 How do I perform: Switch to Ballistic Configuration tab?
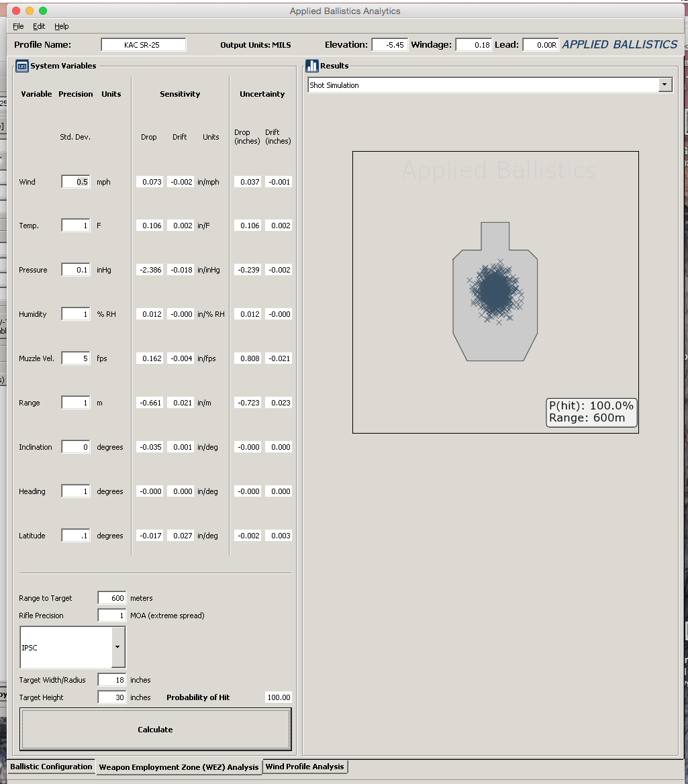coord(51,767)
